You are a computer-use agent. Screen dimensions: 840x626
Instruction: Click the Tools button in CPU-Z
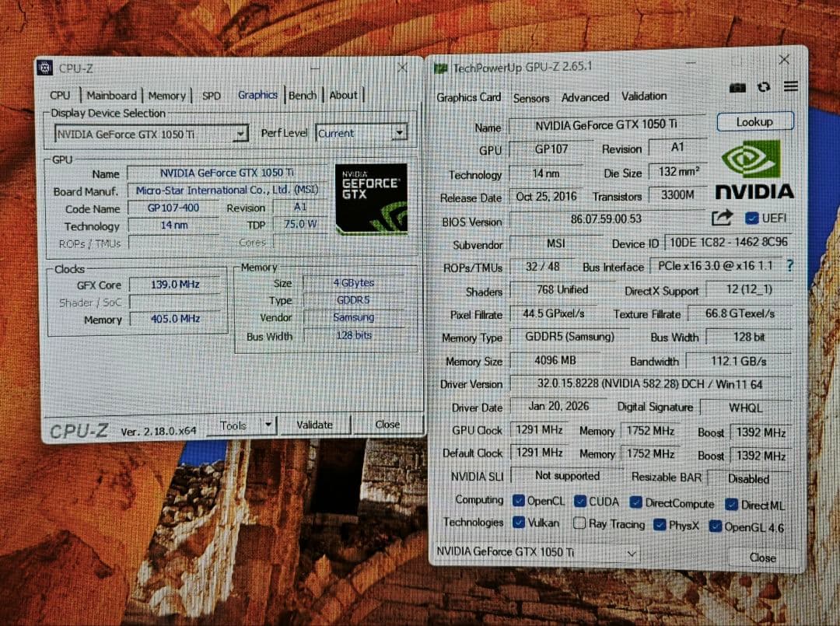pyautogui.click(x=233, y=425)
